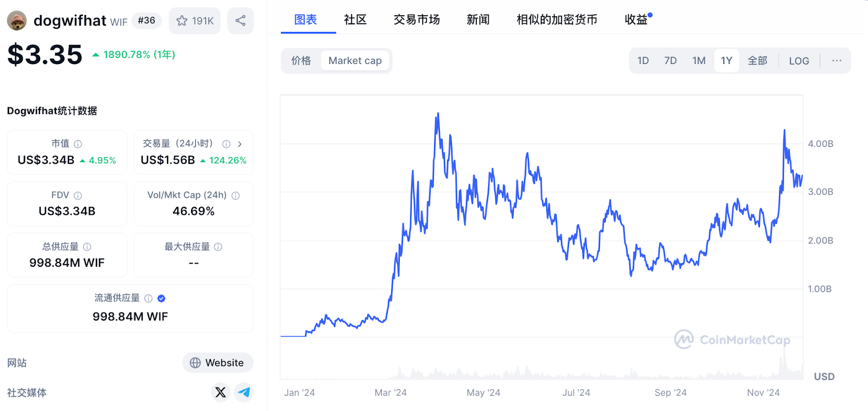Open info icon next to FDV
Image resolution: width=868 pixels, height=411 pixels.
click(78, 196)
